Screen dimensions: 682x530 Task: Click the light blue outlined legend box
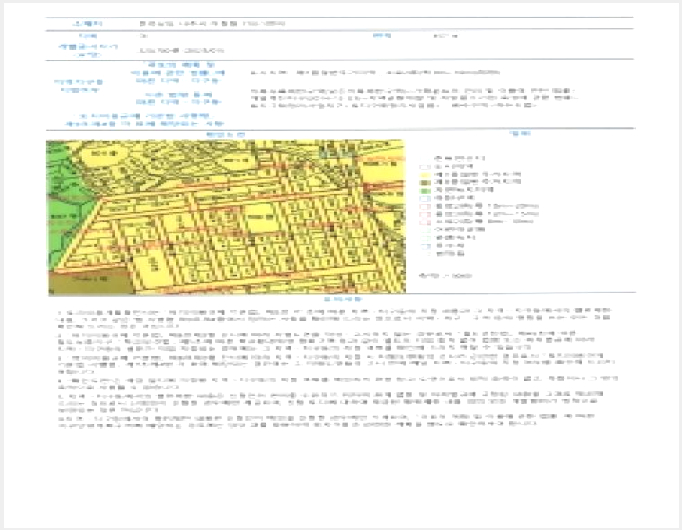coord(425,198)
